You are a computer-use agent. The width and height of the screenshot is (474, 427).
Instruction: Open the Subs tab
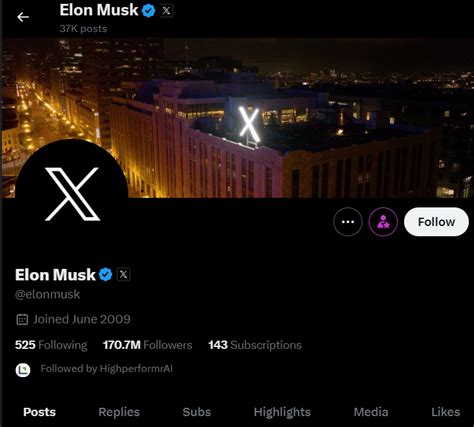click(x=197, y=412)
